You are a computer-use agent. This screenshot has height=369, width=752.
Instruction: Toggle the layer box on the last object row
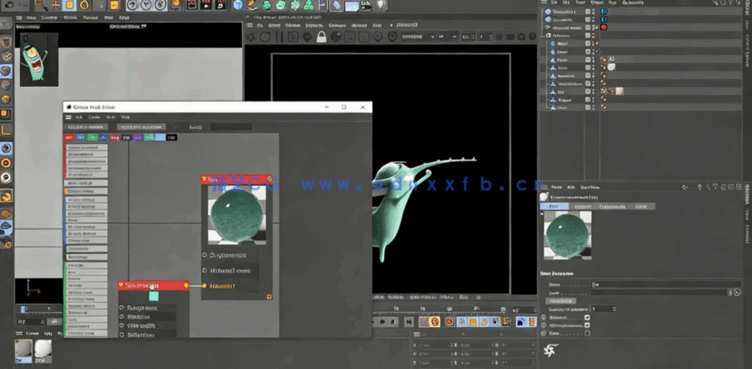tap(588, 107)
